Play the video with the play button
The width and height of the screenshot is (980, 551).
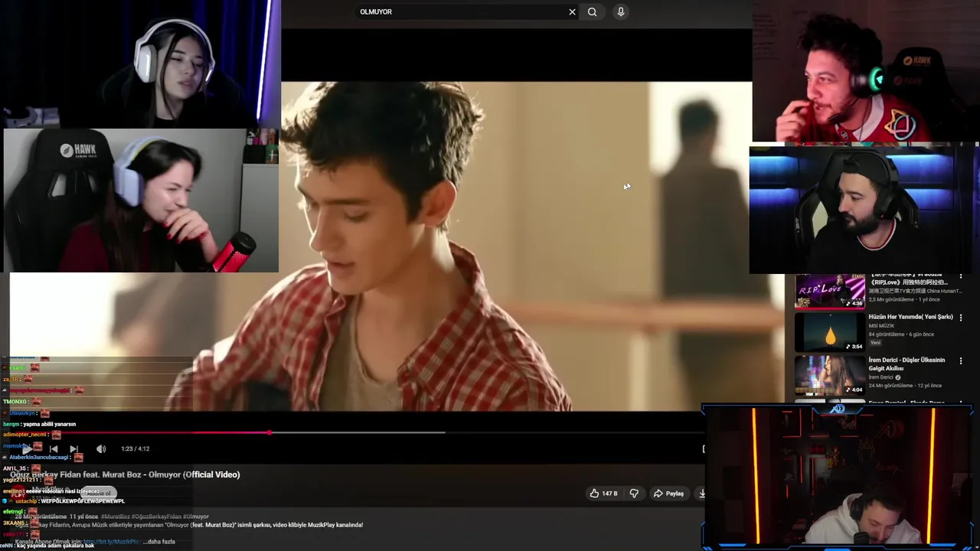(27, 449)
